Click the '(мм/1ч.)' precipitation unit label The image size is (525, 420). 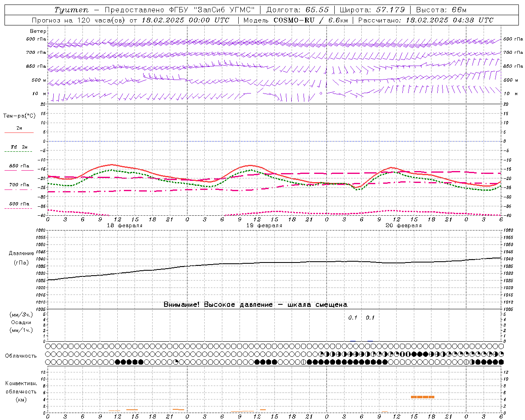[x=21, y=330]
